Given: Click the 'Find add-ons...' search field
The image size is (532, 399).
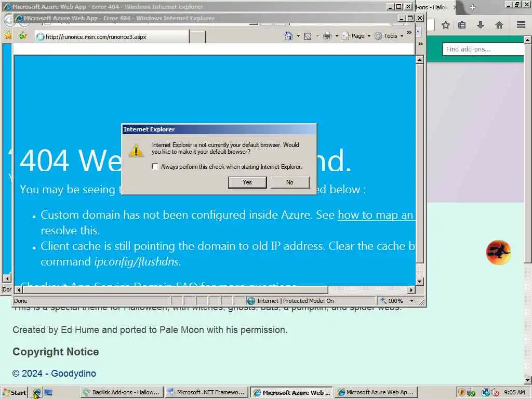Looking at the screenshot, I should [x=483, y=49].
